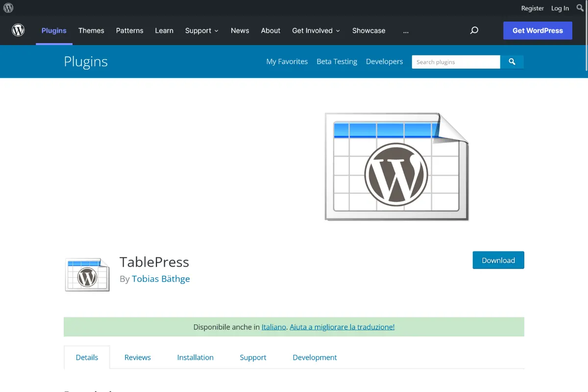Open Themes in the main menu

(x=91, y=30)
